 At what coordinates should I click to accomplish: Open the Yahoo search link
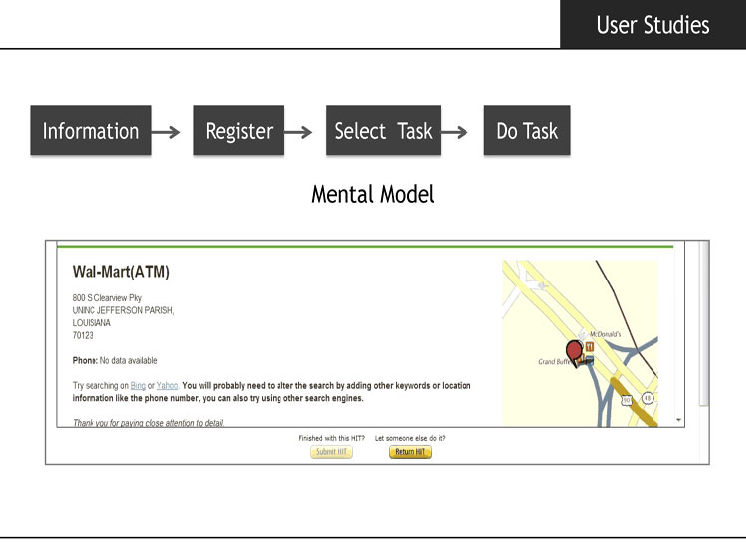(167, 385)
